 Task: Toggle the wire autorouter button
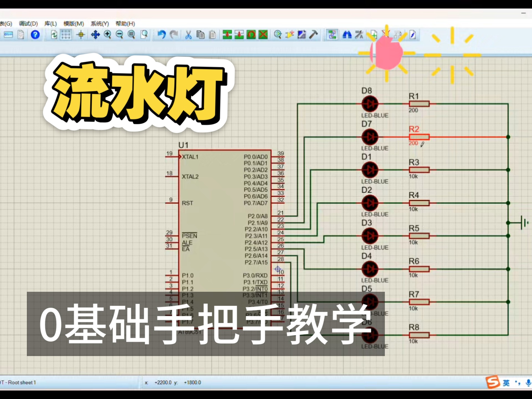tap(332, 35)
